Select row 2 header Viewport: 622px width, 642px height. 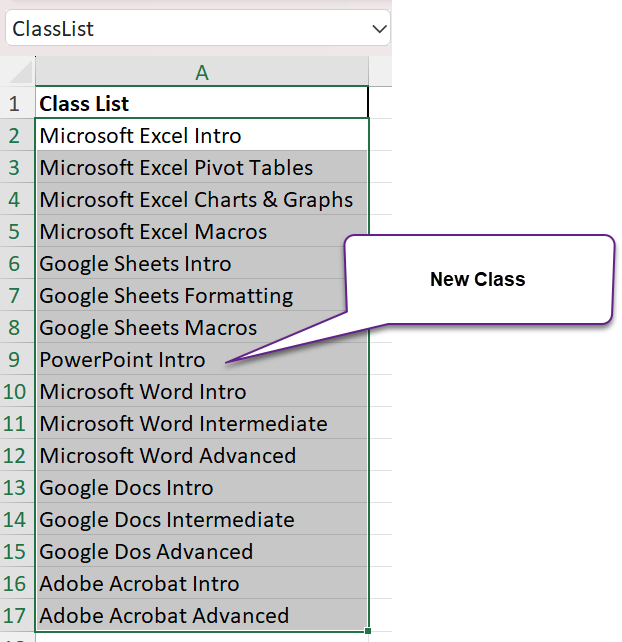pos(17,136)
